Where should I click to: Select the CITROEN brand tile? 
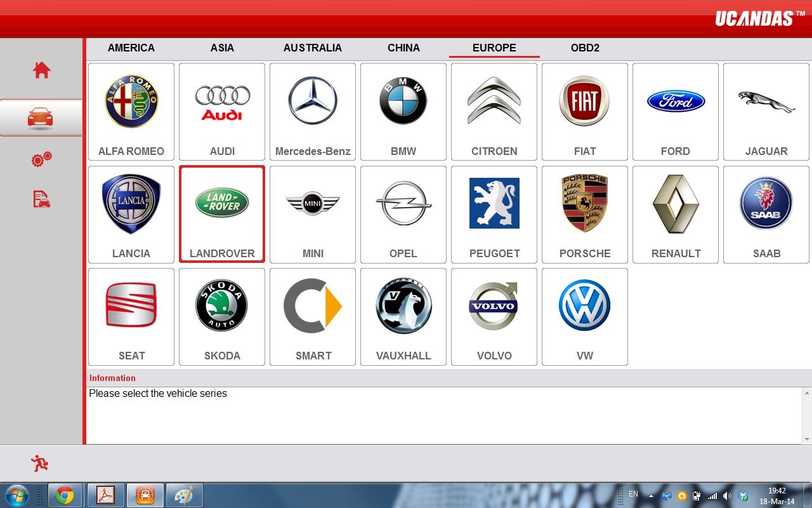pos(494,112)
